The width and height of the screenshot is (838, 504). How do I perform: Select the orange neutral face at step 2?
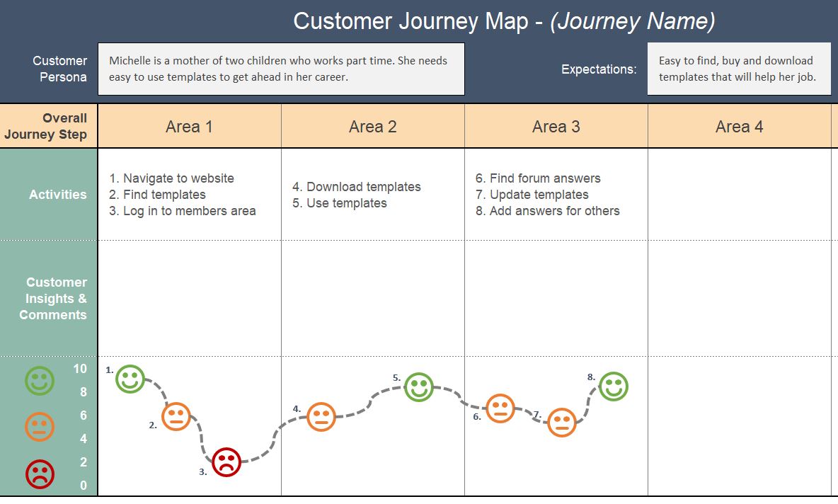(176, 416)
